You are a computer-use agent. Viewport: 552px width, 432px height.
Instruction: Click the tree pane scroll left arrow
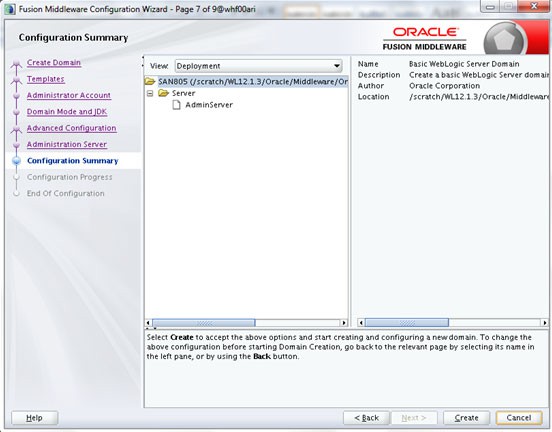point(148,323)
